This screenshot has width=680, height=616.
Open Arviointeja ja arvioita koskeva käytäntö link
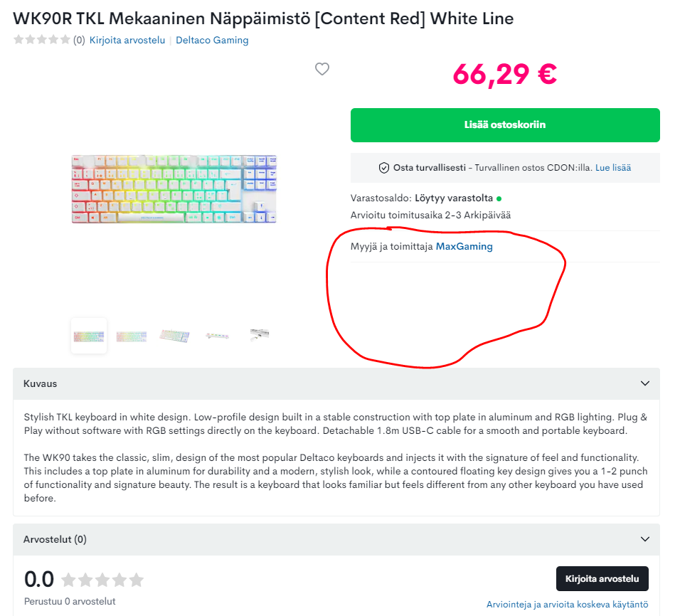point(567,605)
